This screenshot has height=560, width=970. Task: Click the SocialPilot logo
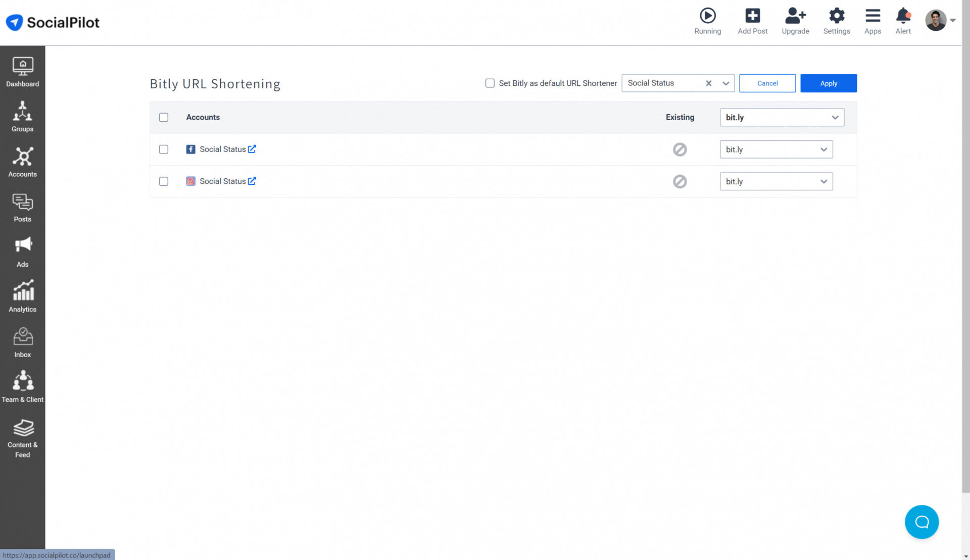[x=53, y=22]
